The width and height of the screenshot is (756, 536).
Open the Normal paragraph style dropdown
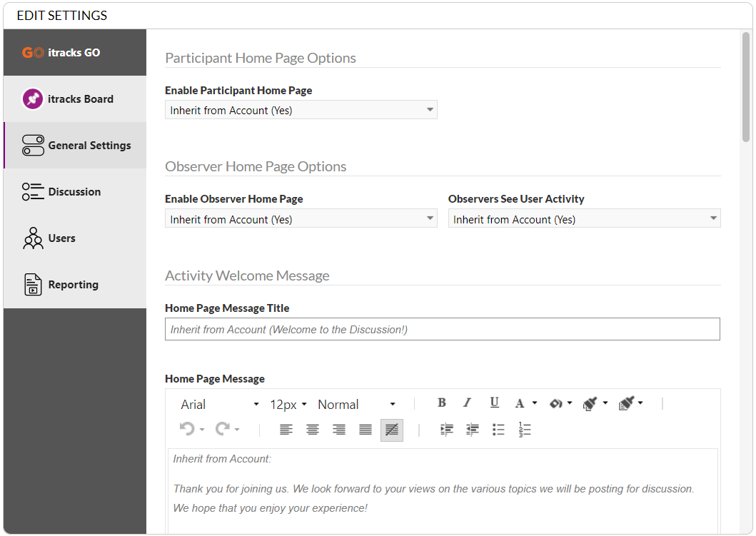point(357,405)
